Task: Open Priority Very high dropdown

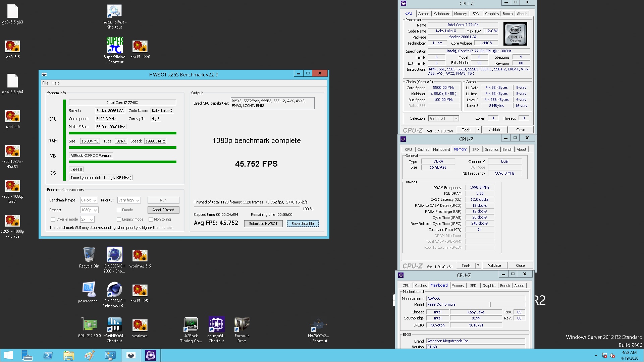Action: tap(129, 200)
